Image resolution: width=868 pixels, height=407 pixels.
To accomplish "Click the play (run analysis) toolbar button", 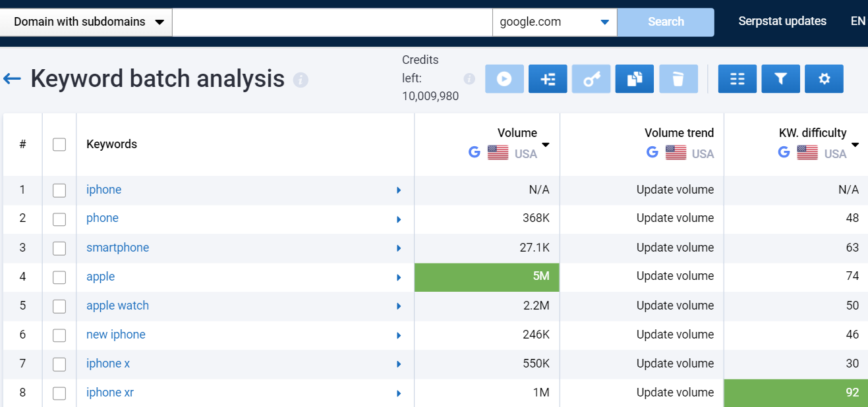I will 504,79.
